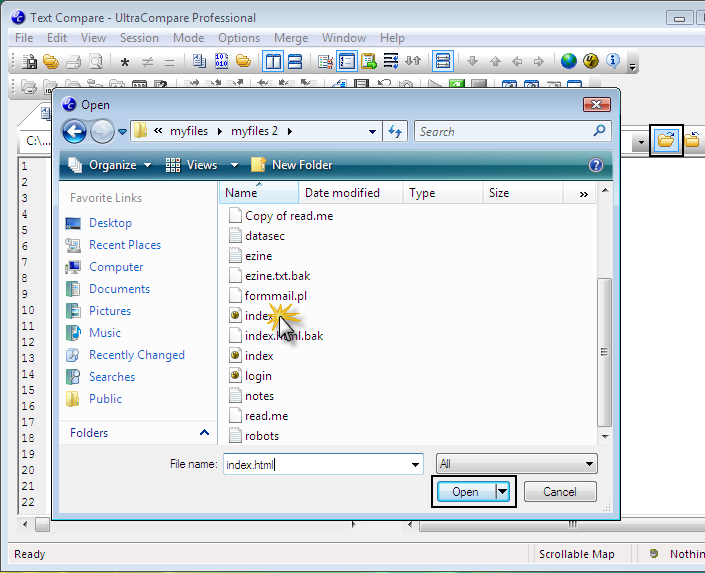Sort by the Name column

pyautogui.click(x=259, y=193)
